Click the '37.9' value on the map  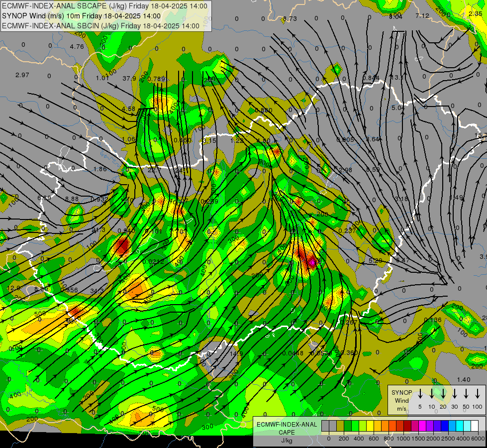pyautogui.click(x=129, y=78)
